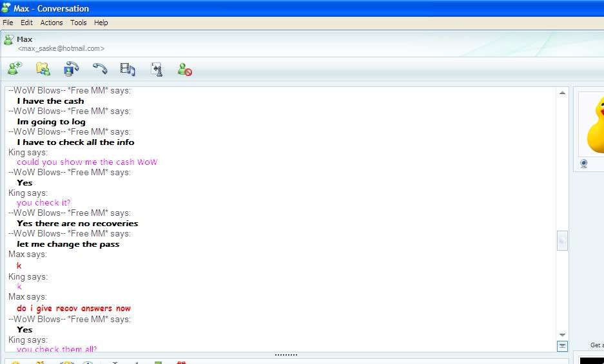Click the chat scrollbar up arrow

tap(562, 93)
